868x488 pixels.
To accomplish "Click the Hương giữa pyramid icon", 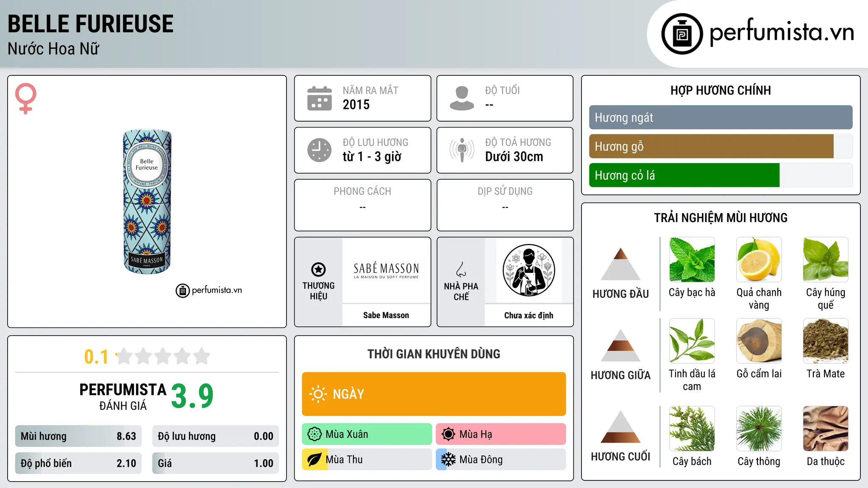I will coord(620,346).
